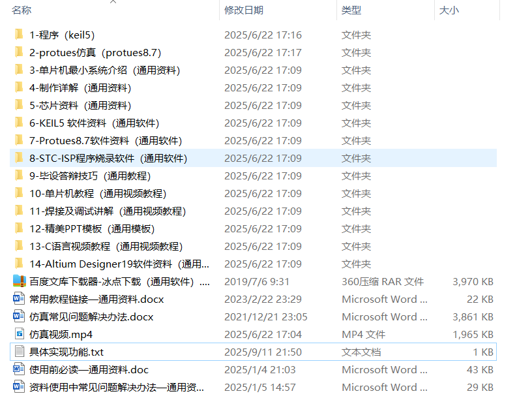Click folder icon of 8-STC-ISP程序烧录软件
The image size is (532, 415).
coord(19,158)
